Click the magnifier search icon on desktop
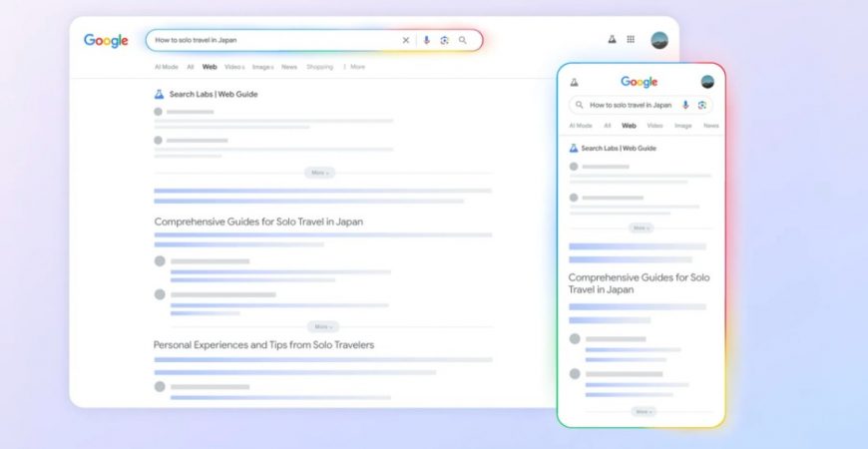The image size is (868, 449). click(x=463, y=41)
